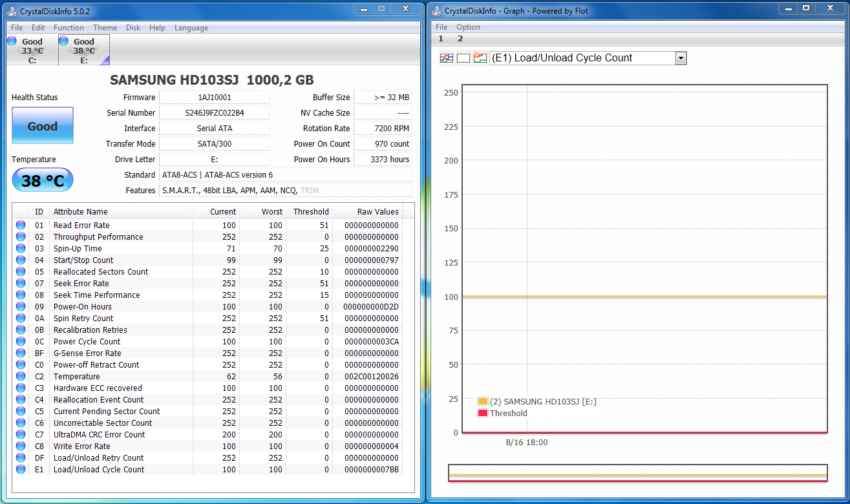
Task: Click the Power On Hours value 3373 hours
Action: (x=383, y=160)
